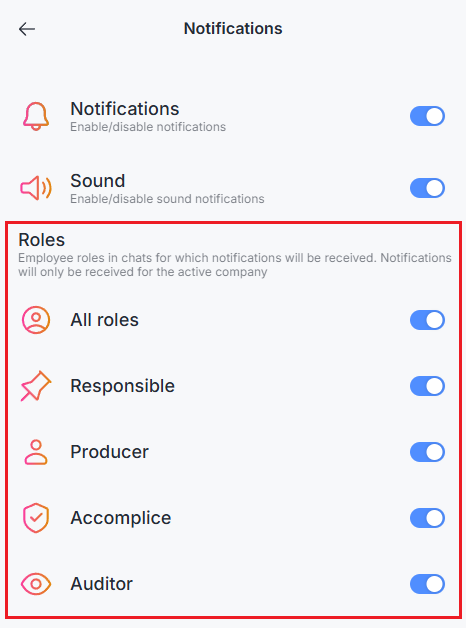Image resolution: width=466 pixels, height=628 pixels.
Task: Click the bell notifications icon
Action: point(36,116)
